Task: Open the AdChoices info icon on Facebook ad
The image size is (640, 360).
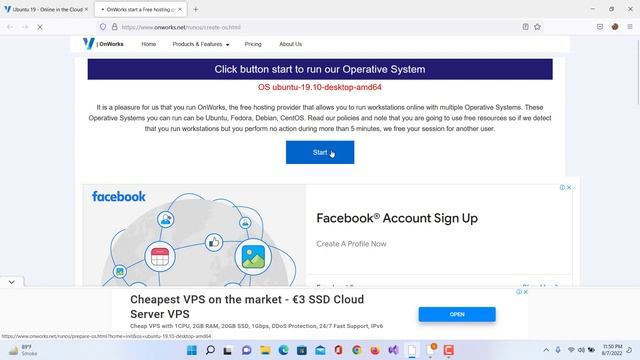Action: (562, 187)
